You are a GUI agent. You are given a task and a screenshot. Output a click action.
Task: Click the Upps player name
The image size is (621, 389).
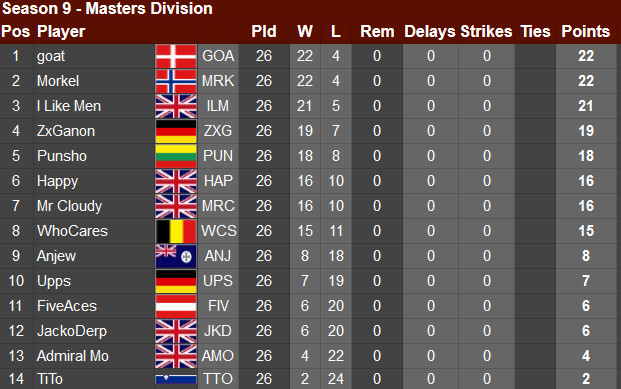click(x=54, y=281)
